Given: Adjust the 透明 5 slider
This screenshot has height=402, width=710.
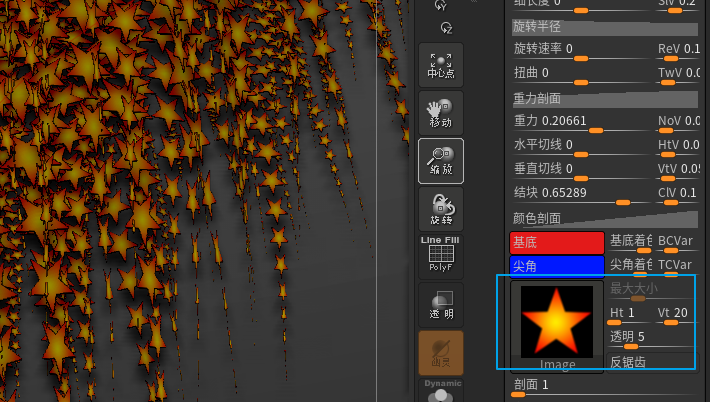Looking at the screenshot, I should tap(651, 339).
